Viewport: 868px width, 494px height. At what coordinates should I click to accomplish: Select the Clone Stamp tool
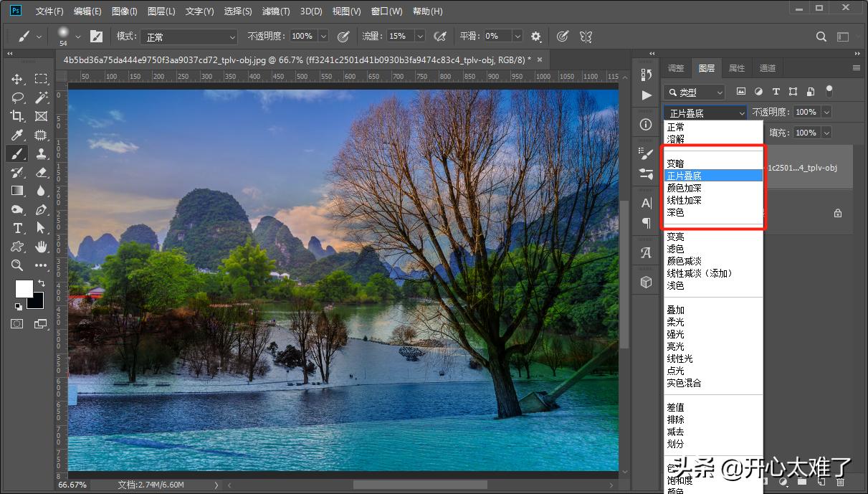point(42,153)
